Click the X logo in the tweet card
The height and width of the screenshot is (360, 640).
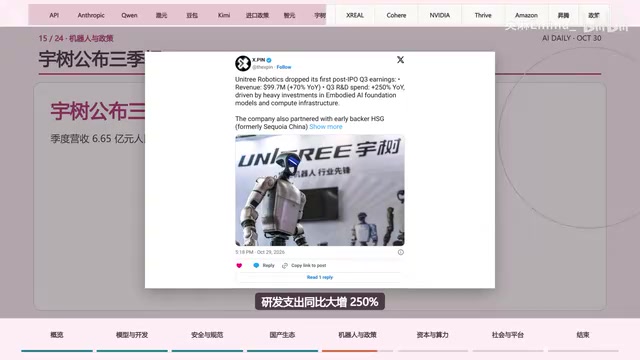[400, 60]
